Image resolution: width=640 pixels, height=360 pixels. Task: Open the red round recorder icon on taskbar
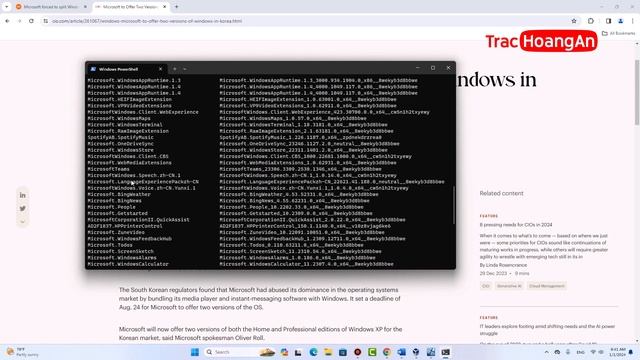click(358, 352)
